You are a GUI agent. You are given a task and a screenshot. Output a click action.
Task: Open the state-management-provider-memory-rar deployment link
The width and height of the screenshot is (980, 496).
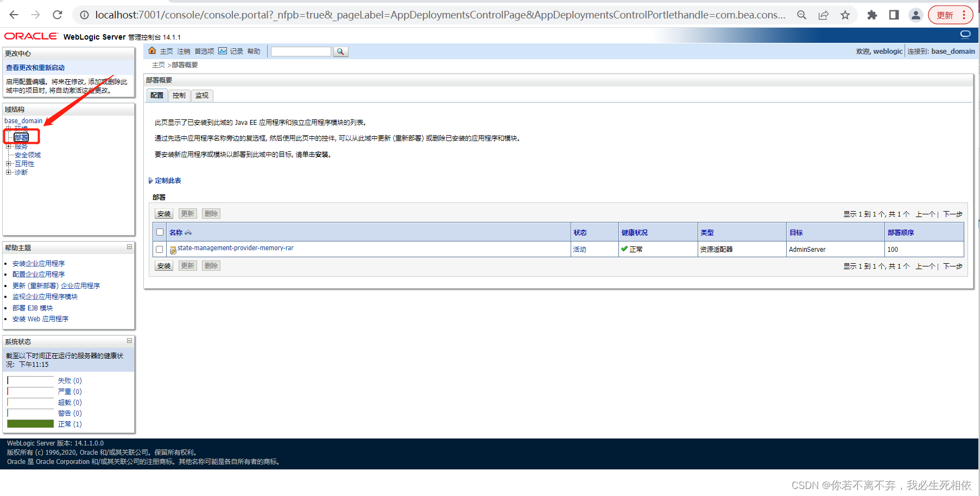[236, 248]
